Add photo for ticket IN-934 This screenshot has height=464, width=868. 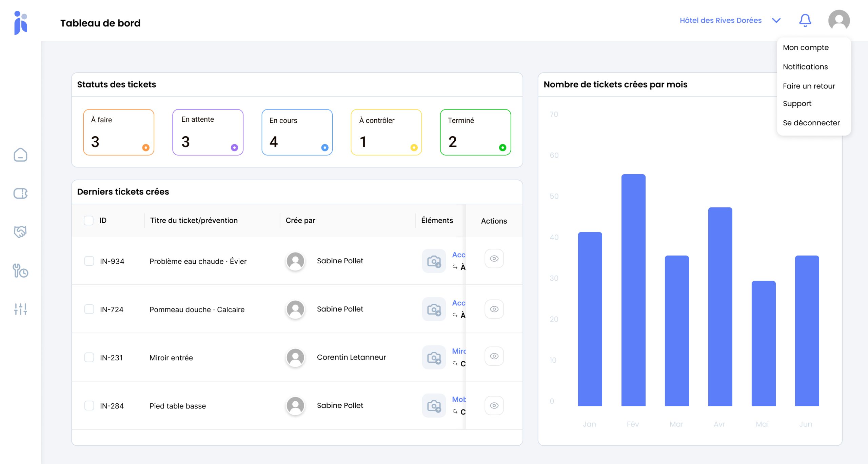pyautogui.click(x=434, y=261)
